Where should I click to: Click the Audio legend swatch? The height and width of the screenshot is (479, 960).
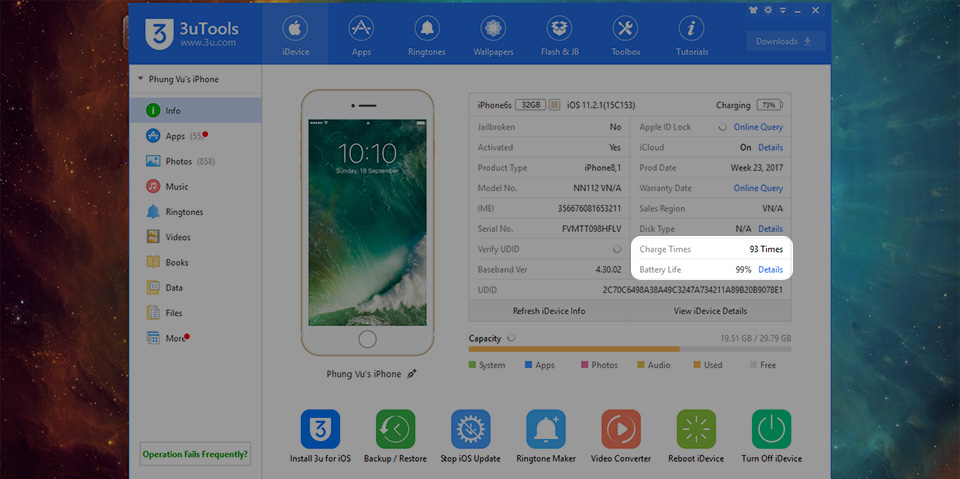click(641, 365)
